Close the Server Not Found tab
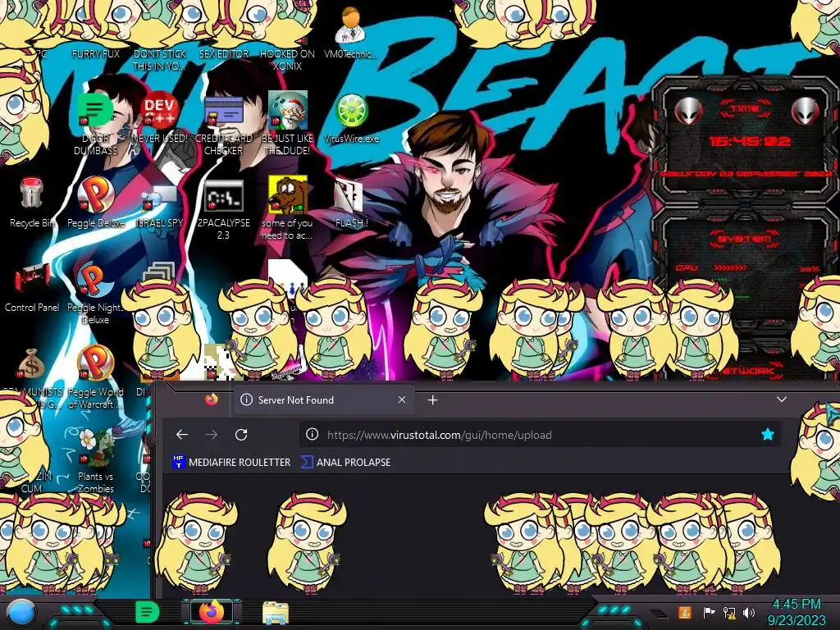 tap(402, 399)
